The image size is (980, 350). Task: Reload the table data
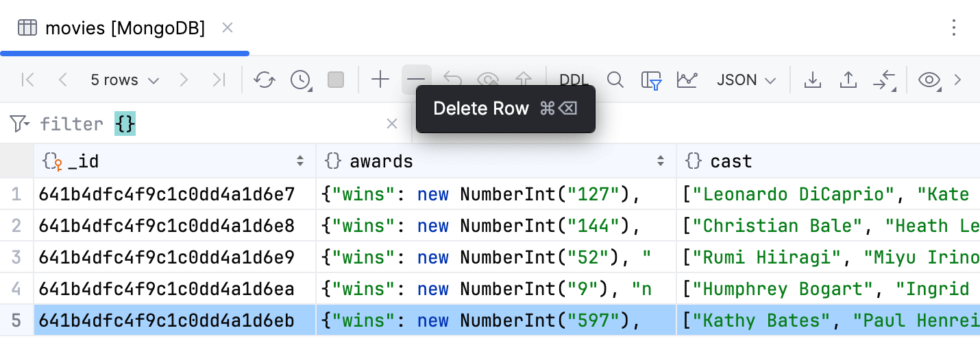point(265,80)
